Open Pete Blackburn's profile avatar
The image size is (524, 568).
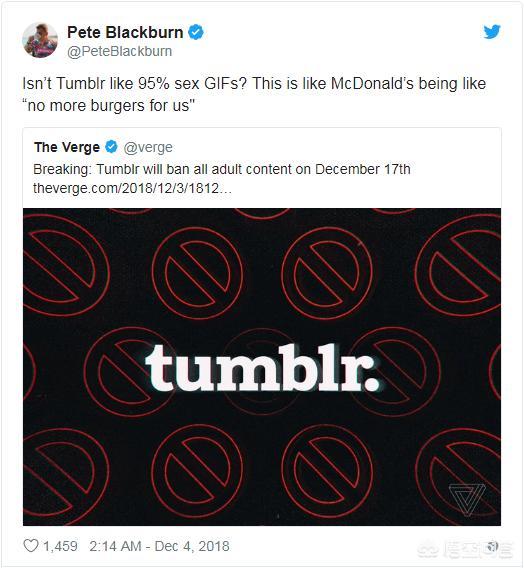40,40
